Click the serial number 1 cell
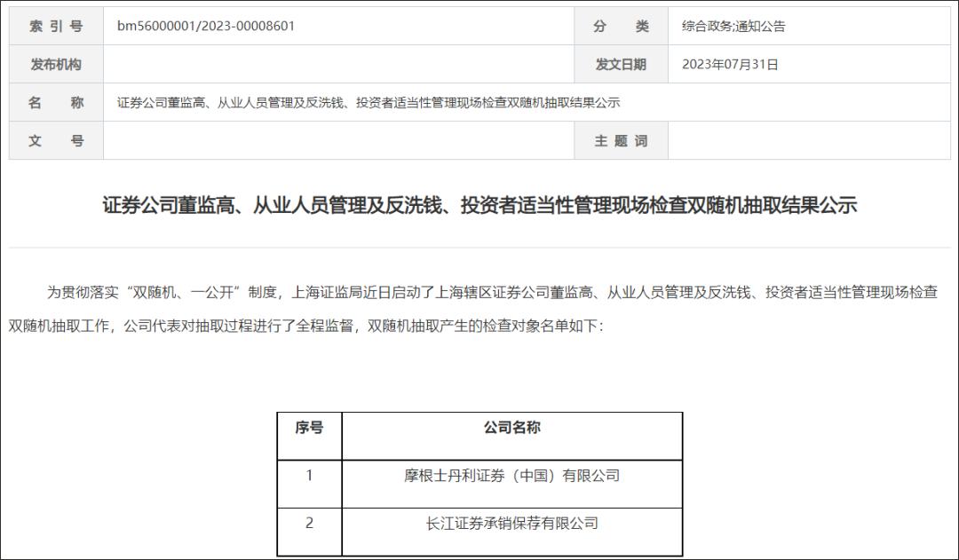 (x=310, y=484)
